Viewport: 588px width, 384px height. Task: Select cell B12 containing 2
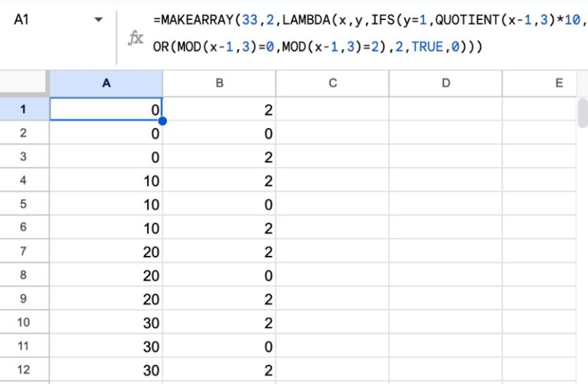pos(220,369)
